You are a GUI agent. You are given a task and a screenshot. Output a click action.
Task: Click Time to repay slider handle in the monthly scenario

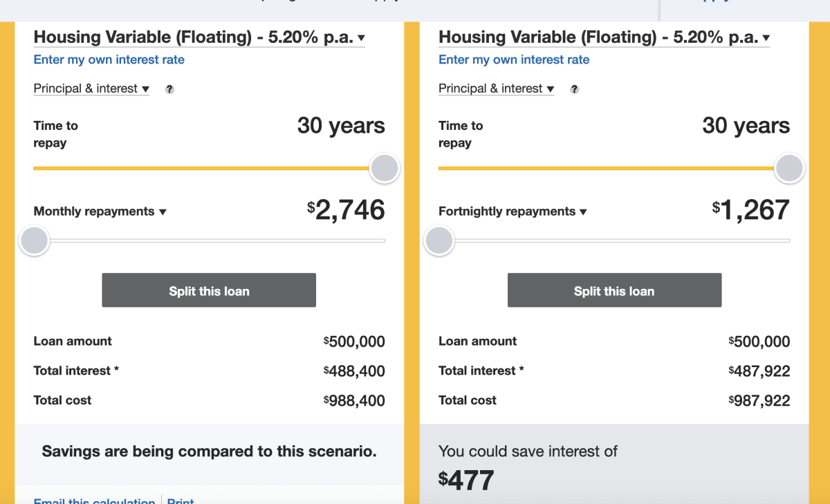[385, 168]
